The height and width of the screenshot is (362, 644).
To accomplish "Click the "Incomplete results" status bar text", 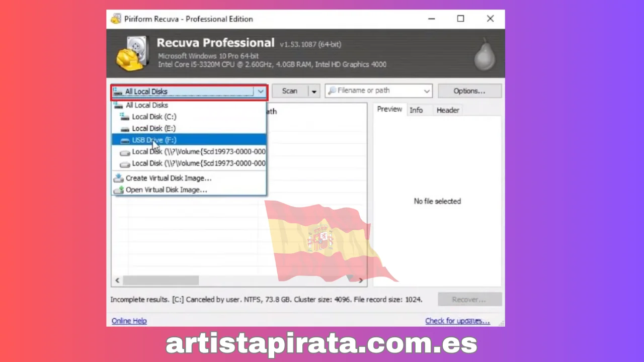I will coord(266,299).
